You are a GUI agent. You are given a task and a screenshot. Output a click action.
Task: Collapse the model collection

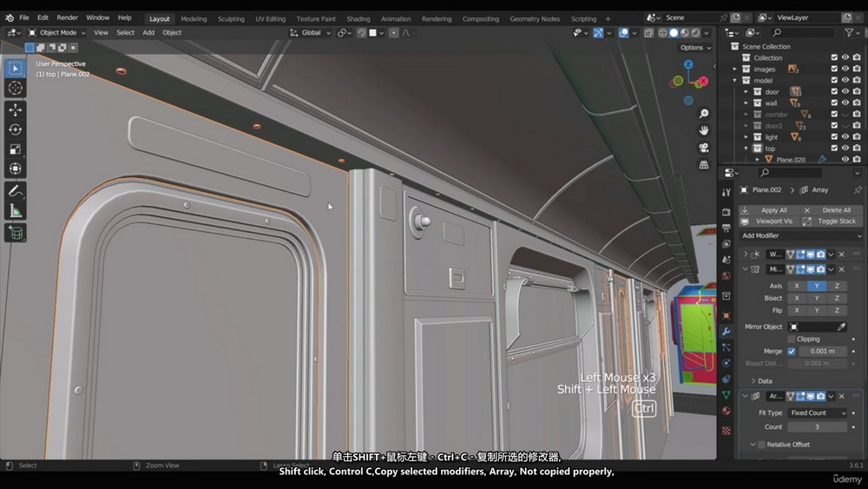[x=735, y=80]
